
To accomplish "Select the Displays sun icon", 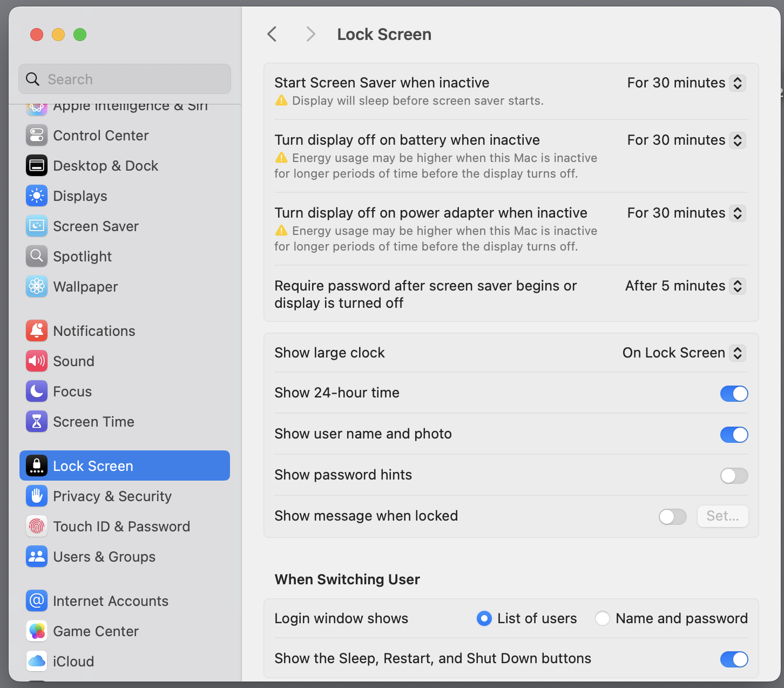I will click(37, 196).
